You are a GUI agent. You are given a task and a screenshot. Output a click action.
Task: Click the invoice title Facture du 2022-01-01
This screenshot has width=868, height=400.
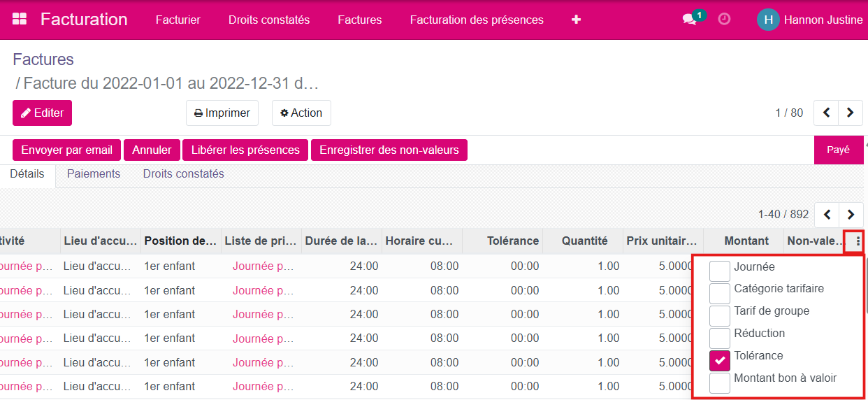coord(171,83)
